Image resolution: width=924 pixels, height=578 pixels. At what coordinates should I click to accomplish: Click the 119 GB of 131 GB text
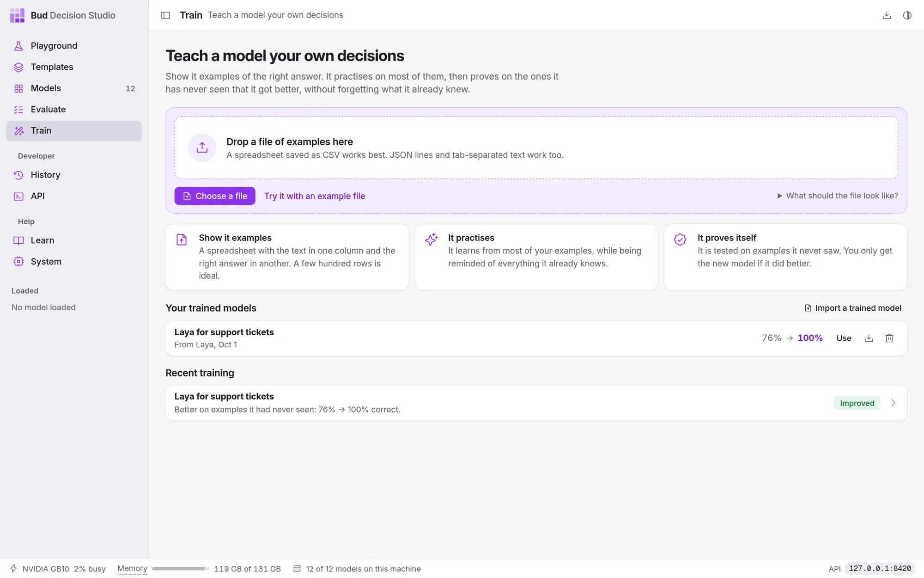(248, 569)
